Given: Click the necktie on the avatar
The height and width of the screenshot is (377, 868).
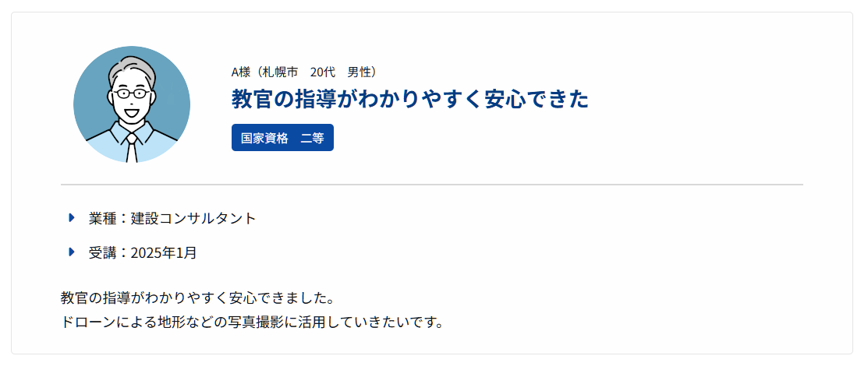Looking at the screenshot, I should (x=132, y=148).
